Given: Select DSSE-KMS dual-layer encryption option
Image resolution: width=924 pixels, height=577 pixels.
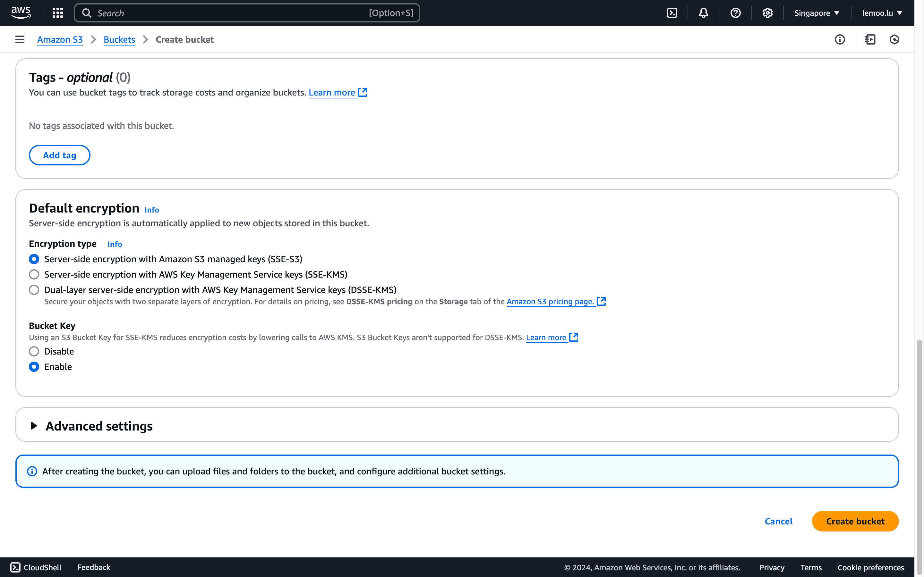Looking at the screenshot, I should [34, 290].
